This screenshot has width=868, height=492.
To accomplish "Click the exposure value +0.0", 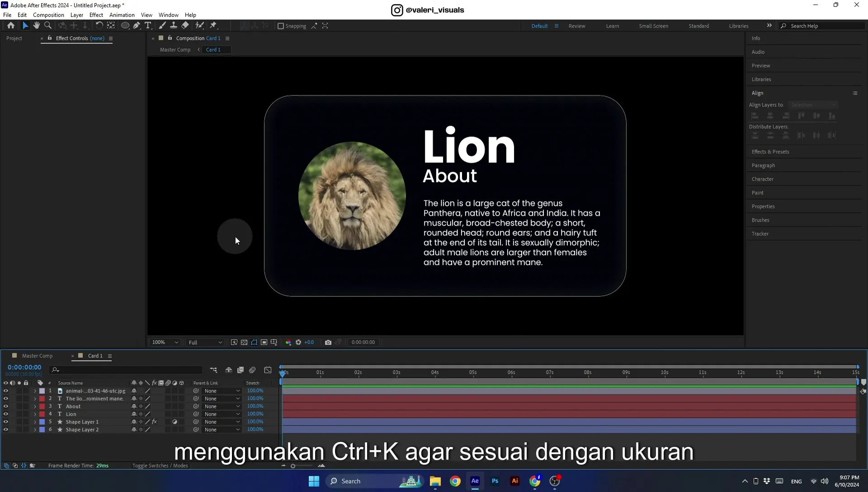I will click(x=309, y=342).
